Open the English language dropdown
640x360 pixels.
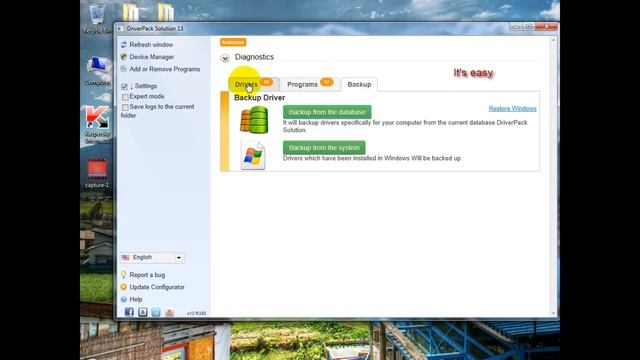pyautogui.click(x=152, y=258)
